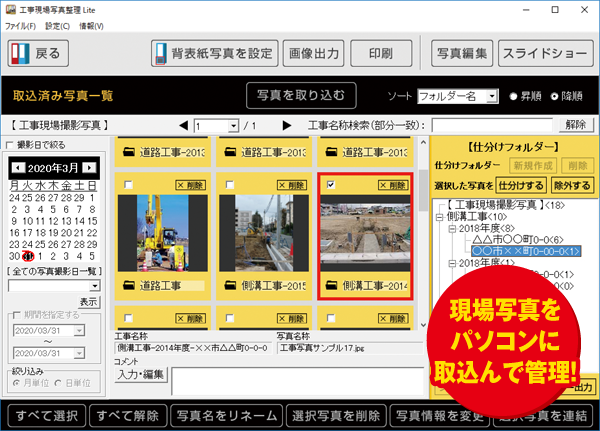This screenshot has height=431, width=600.
Task: Click すべて解除 deselect all button
Action: tap(128, 416)
